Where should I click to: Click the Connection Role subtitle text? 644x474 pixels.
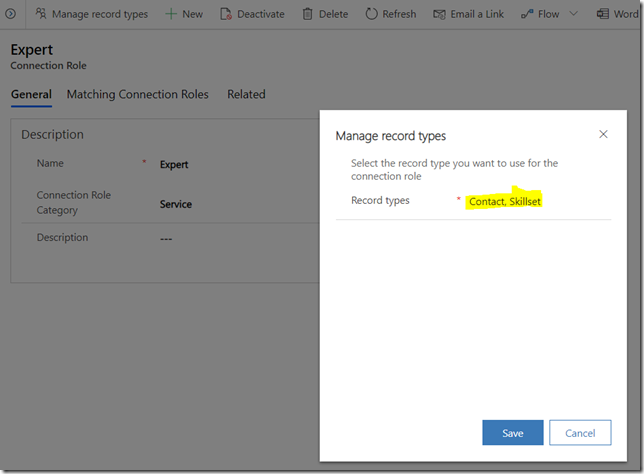point(48,66)
